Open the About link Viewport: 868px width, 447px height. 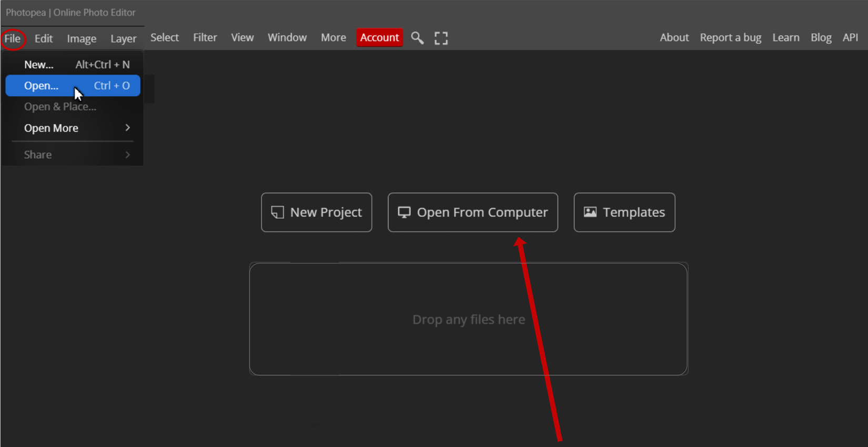pyautogui.click(x=674, y=37)
